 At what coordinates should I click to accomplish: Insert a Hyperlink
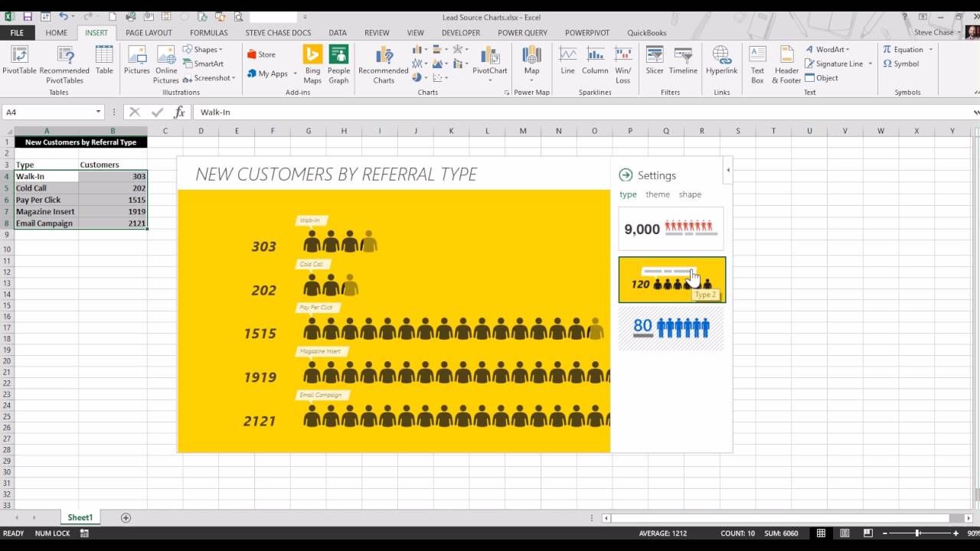[721, 61]
